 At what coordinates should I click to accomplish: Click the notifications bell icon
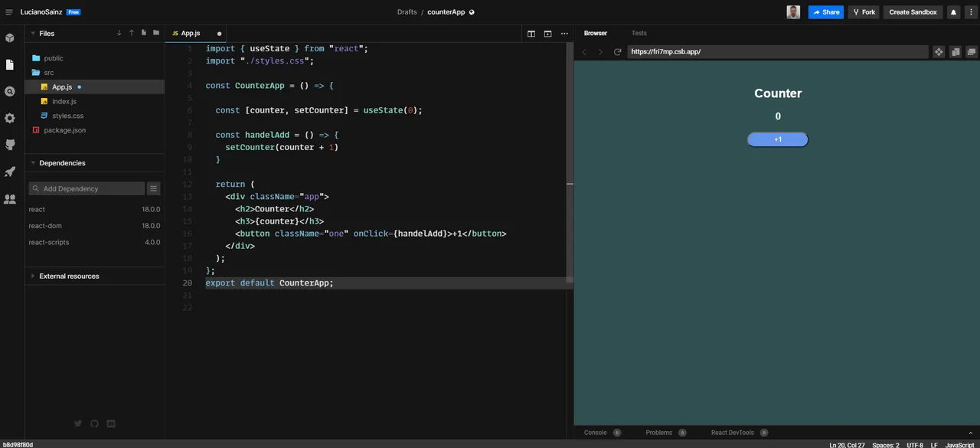pos(953,12)
